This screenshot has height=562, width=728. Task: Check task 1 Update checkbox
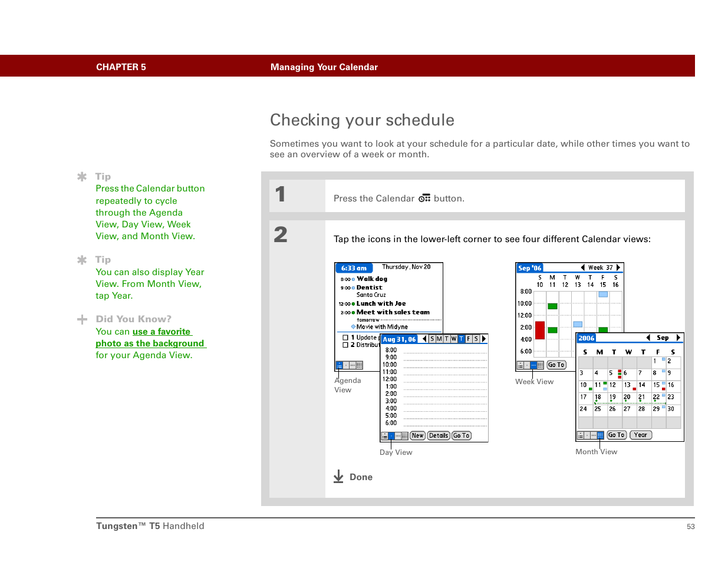345,338
